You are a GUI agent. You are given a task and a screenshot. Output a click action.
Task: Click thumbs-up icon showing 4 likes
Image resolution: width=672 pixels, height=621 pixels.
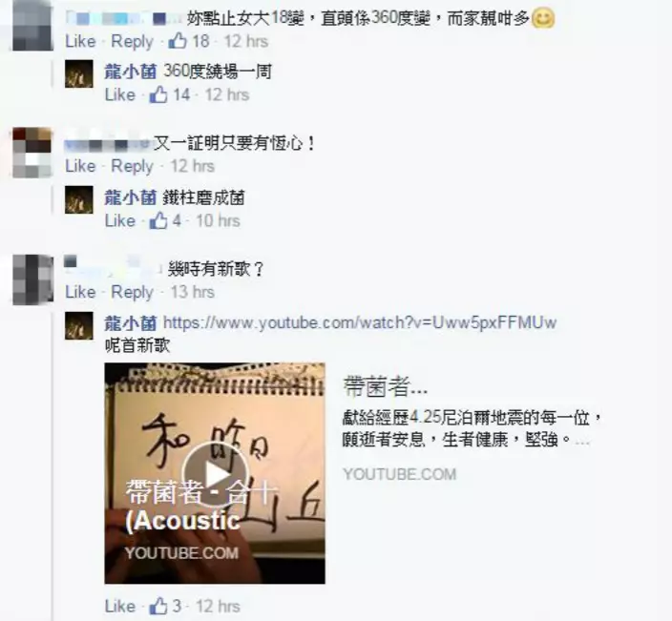(x=158, y=220)
